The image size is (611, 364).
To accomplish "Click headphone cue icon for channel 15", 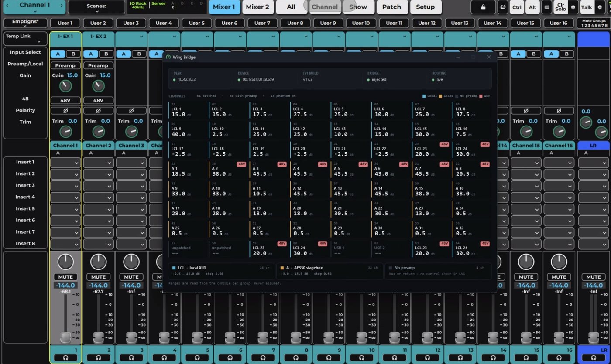I will pos(526,357).
